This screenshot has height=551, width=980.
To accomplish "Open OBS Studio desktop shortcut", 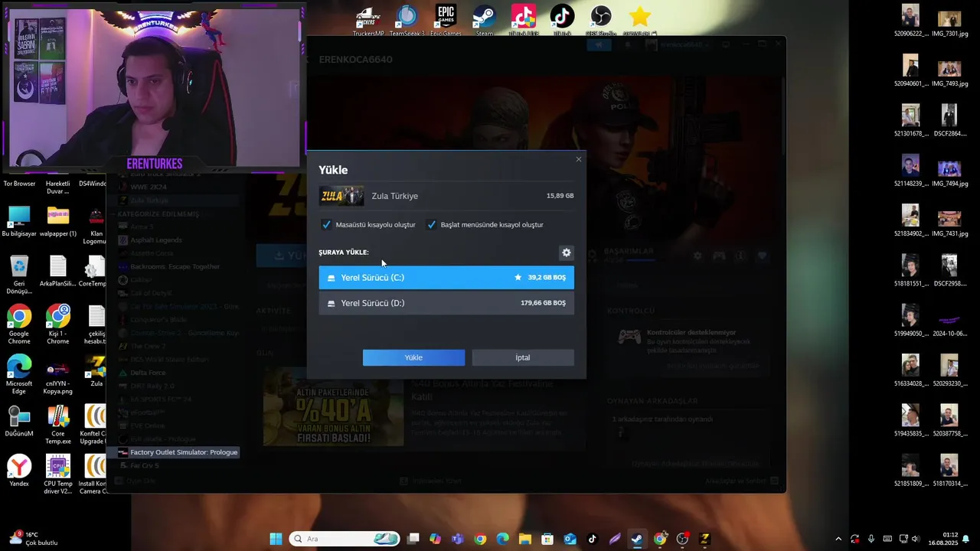I will pyautogui.click(x=601, y=21).
